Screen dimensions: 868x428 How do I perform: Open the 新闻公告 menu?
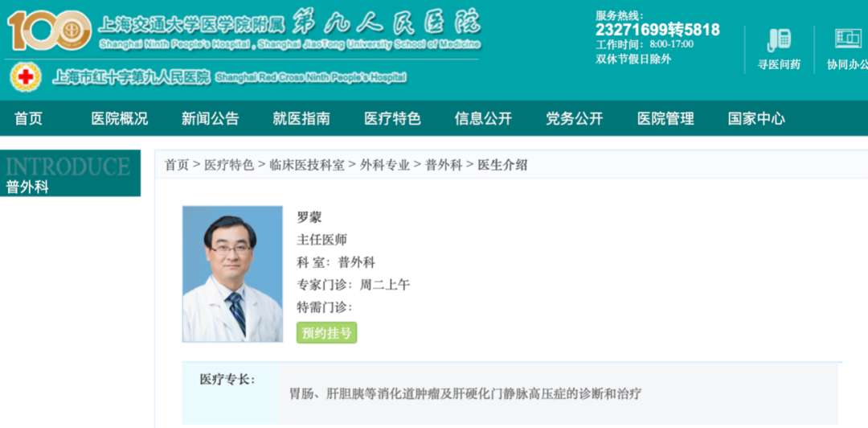click(211, 118)
